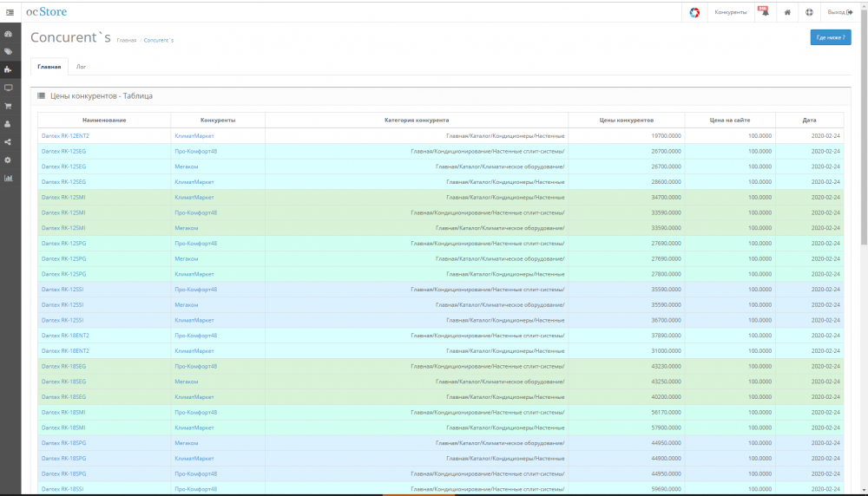Click Про-Комфорт48 link in Dantex RK-12SMI row
Screen dimensions: 868x496
196,213
